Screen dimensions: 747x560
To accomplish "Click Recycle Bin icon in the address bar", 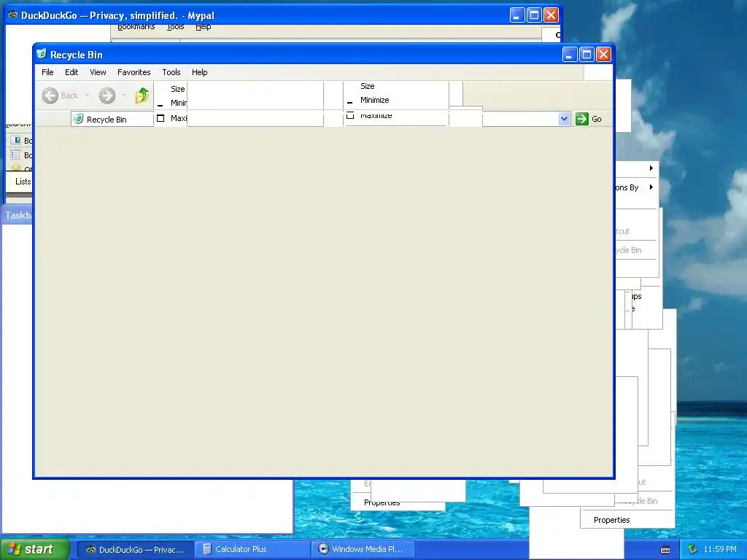I will (79, 119).
